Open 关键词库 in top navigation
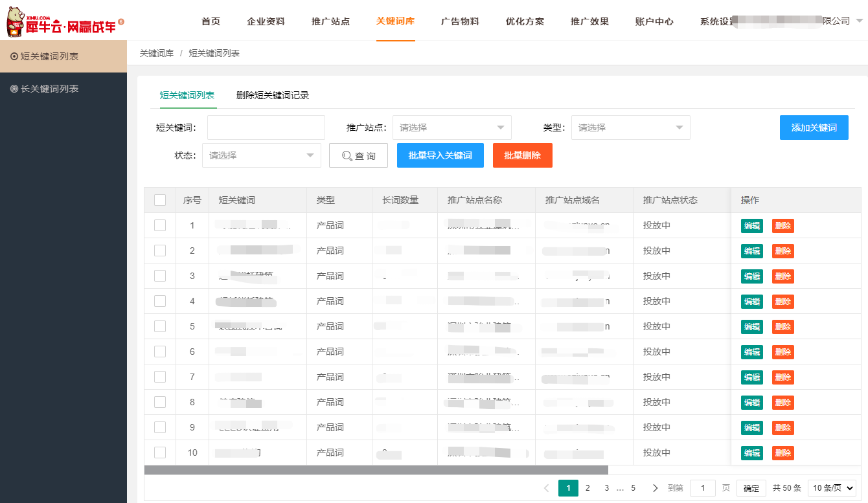 click(x=395, y=21)
